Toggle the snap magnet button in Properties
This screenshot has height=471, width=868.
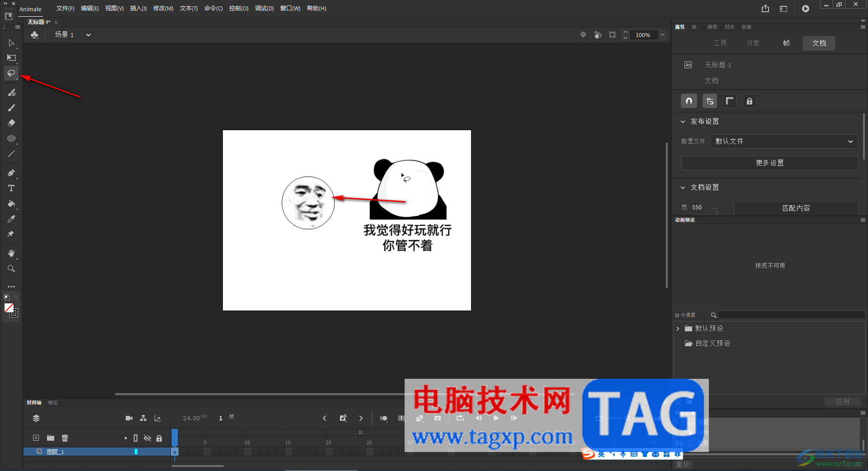coord(689,101)
